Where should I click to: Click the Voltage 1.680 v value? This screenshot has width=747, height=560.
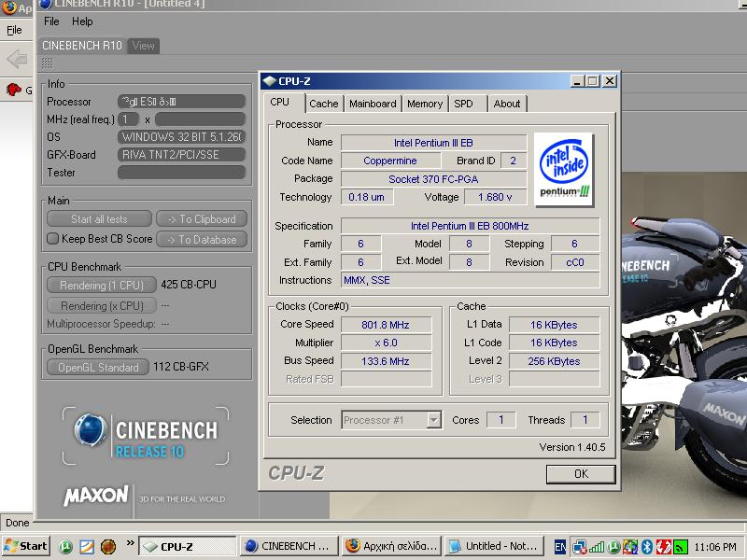tap(496, 197)
